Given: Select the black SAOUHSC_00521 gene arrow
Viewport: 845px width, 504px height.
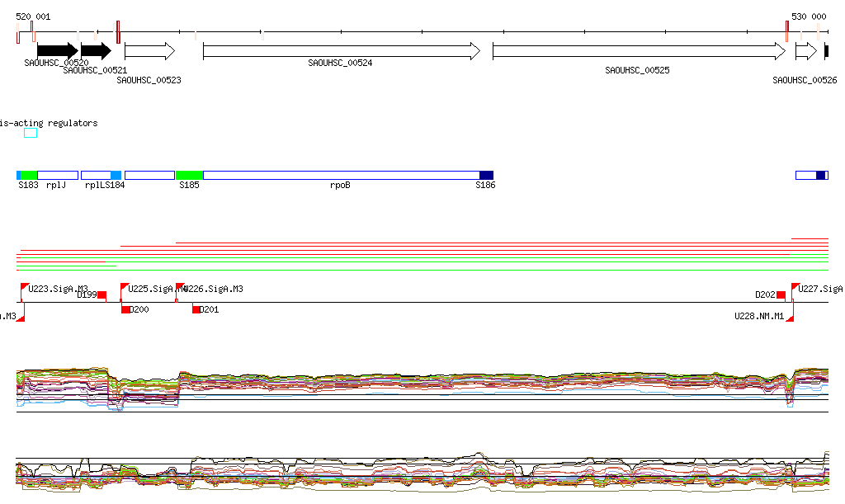Looking at the screenshot, I should [x=95, y=51].
